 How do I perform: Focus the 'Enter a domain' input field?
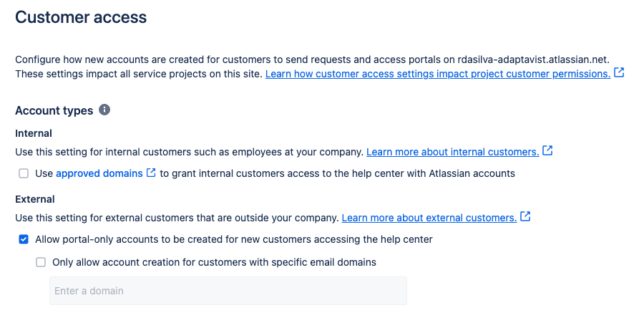(228, 291)
